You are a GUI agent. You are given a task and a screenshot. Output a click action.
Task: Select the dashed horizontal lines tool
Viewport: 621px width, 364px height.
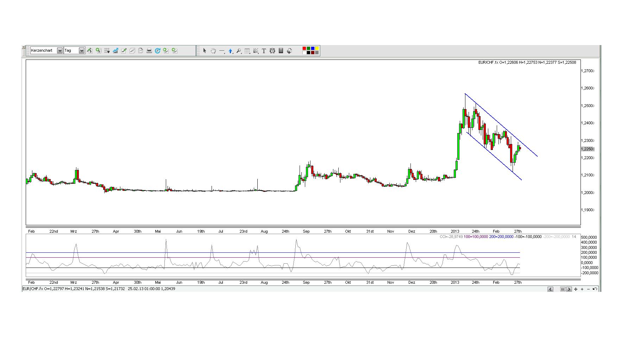(247, 51)
